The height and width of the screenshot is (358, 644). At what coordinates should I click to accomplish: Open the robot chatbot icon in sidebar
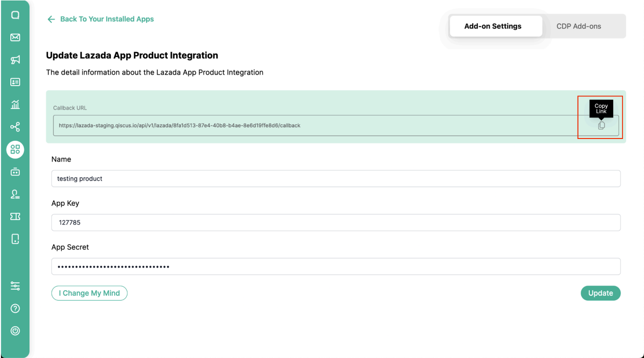click(x=15, y=172)
